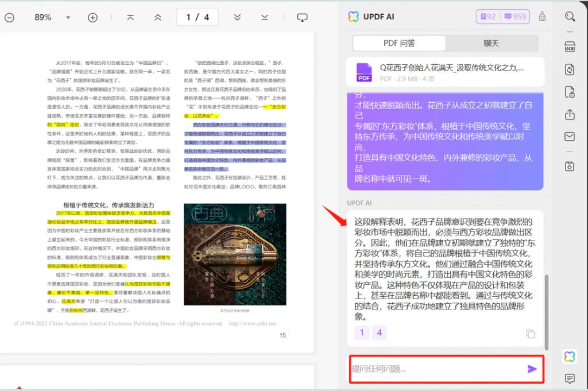Image resolution: width=588 pixels, height=391 pixels.
Task: Open the 89% zoom level dropdown
Action: coord(68,18)
